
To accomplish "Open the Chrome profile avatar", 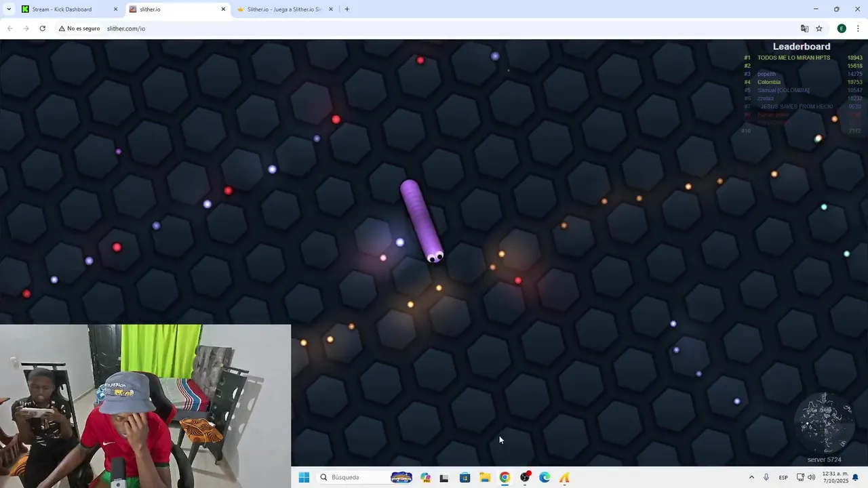I will click(x=842, y=28).
